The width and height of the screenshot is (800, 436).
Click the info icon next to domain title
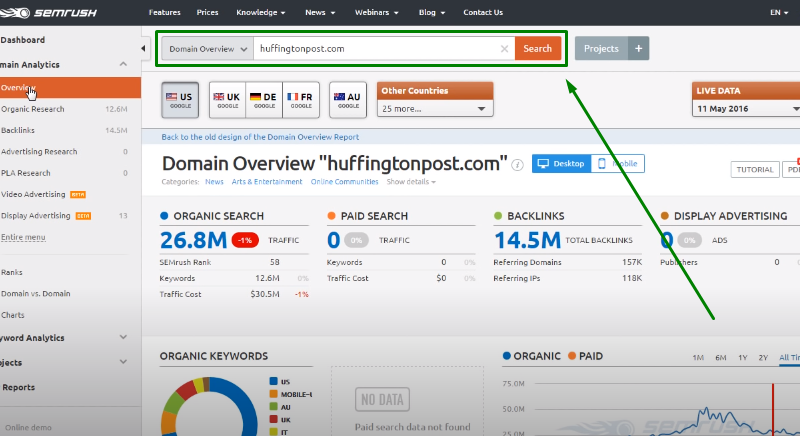pyautogui.click(x=517, y=165)
